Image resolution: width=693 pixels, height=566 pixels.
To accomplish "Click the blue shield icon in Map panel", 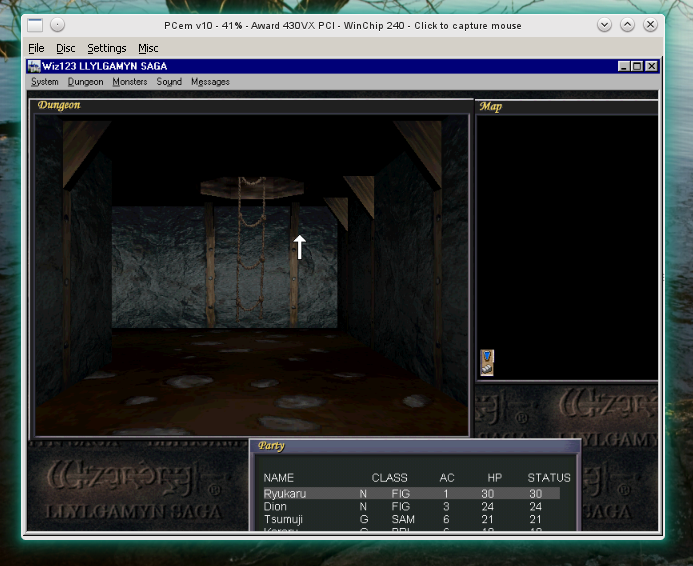I will pyautogui.click(x=487, y=361).
